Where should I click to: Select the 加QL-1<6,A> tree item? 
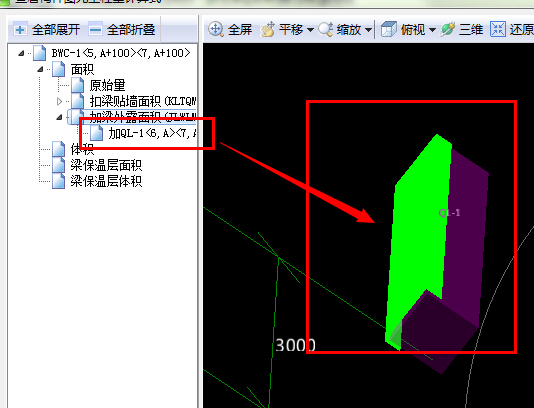(152, 133)
